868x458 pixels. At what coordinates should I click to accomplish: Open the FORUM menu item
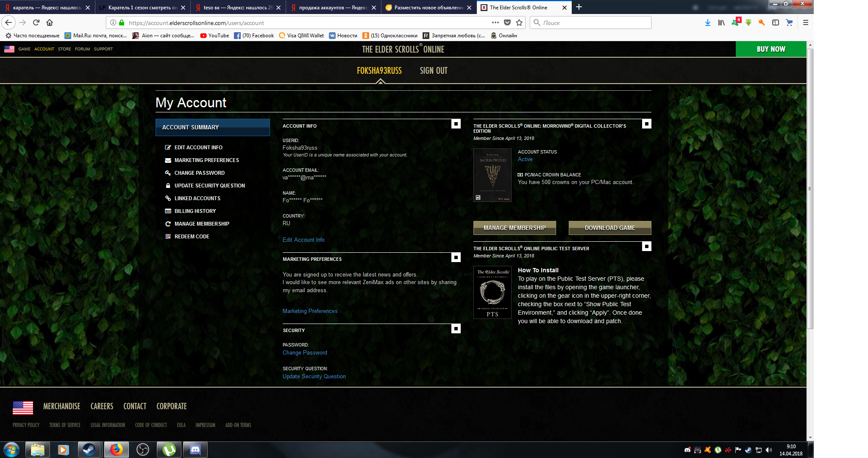point(82,49)
